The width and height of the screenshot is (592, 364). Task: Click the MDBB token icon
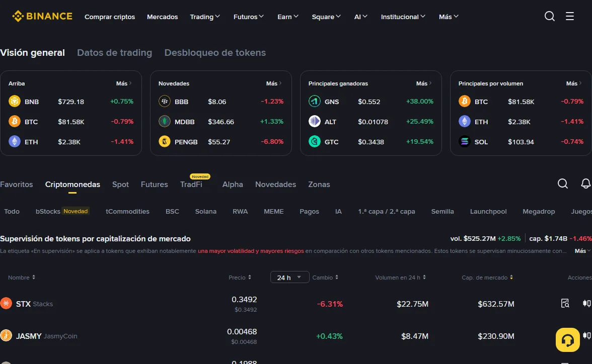point(164,122)
